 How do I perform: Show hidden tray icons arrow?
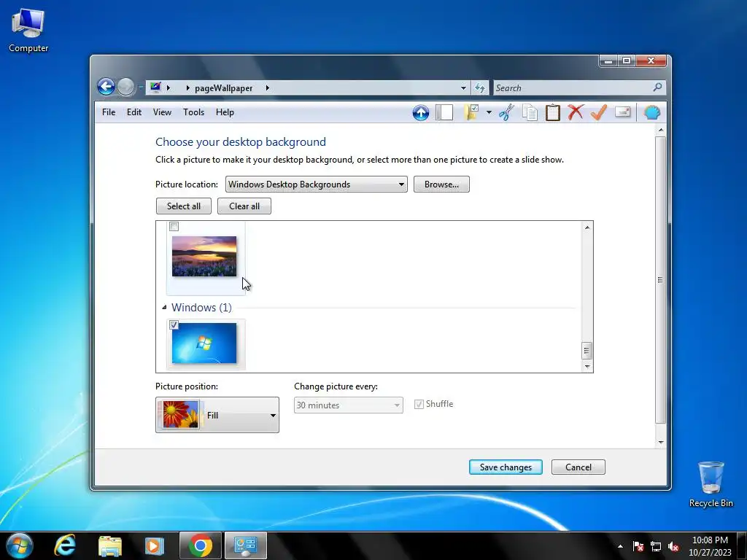(x=620, y=546)
